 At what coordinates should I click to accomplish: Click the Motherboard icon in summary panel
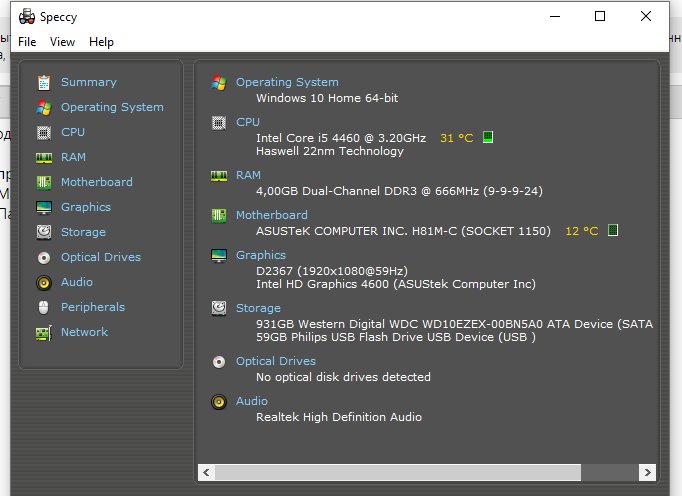[219, 215]
